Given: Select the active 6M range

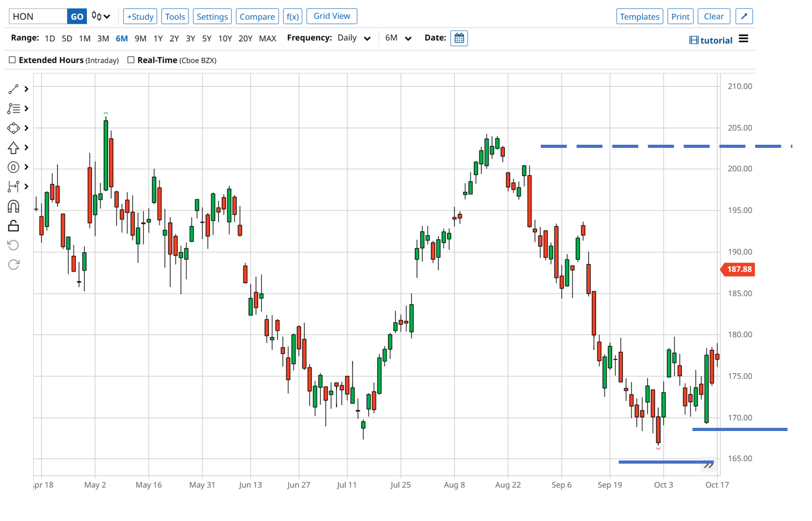Looking at the screenshot, I should coord(122,38).
